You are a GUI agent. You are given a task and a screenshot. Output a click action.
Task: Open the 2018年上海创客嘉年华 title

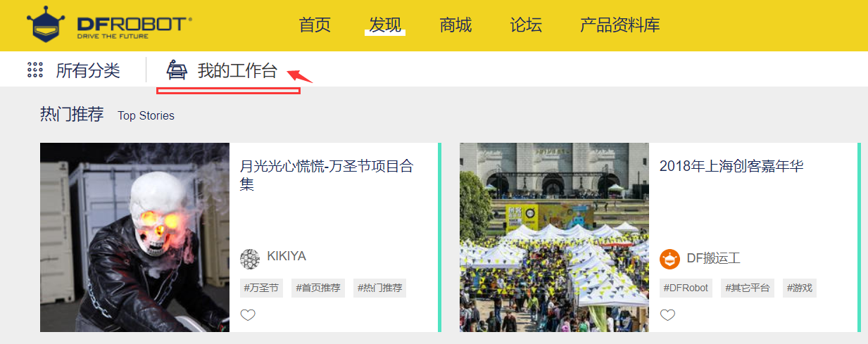(731, 167)
